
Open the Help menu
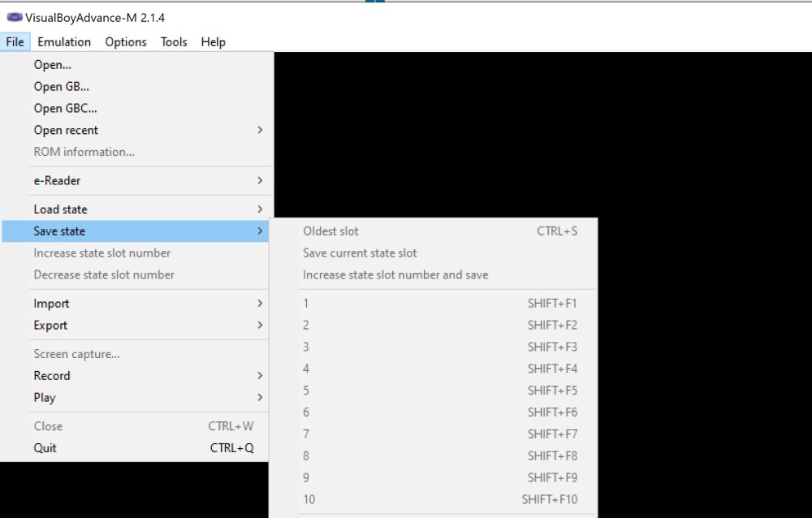(213, 41)
